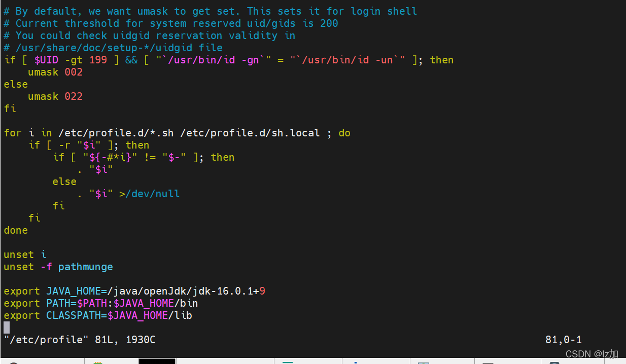
Task: Click the done keyword ending the loop
Action: click(15, 230)
